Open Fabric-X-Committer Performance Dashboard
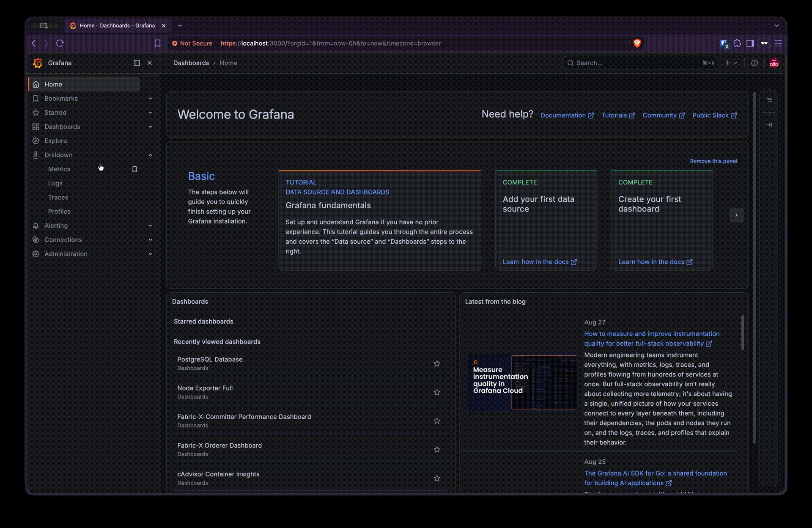812x528 pixels. (244, 417)
